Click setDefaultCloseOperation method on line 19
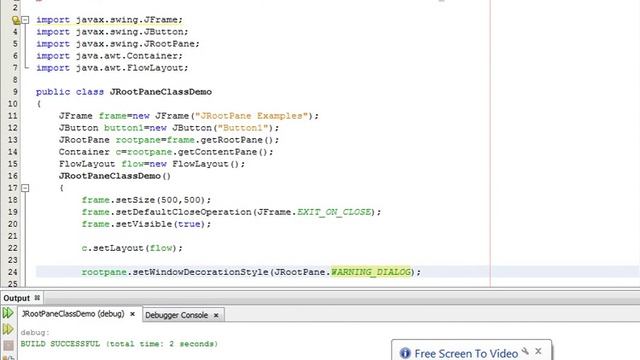 coord(184,212)
